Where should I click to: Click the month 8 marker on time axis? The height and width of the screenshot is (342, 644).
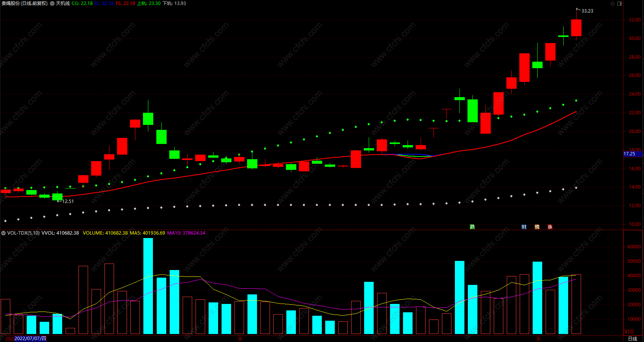point(240,339)
